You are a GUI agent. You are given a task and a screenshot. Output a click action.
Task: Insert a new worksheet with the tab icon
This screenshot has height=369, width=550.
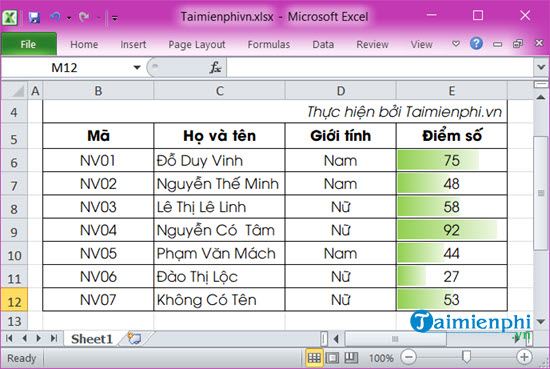[134, 338]
